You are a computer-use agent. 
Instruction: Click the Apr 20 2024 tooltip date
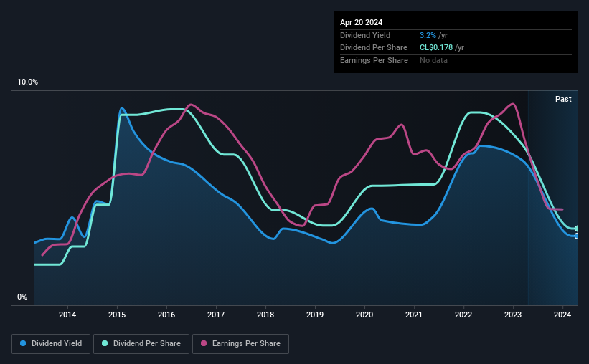361,22
